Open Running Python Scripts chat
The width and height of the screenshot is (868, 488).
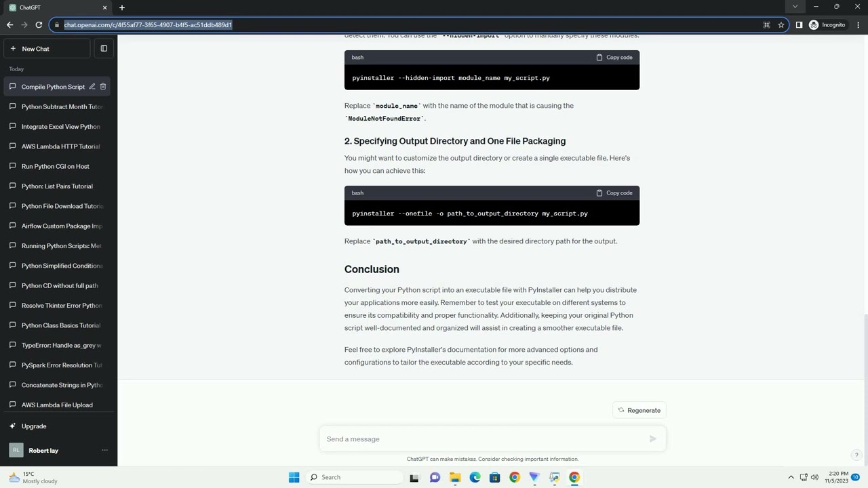(58, 246)
